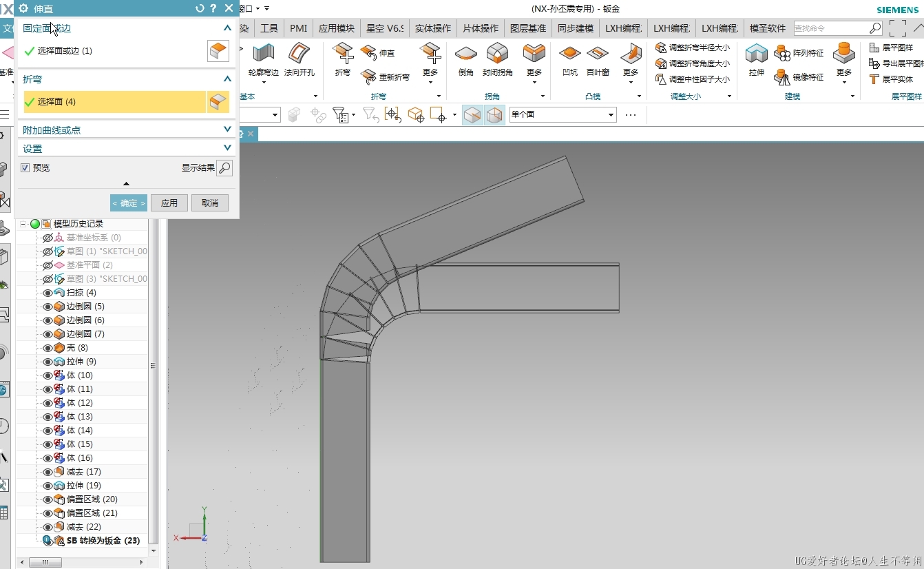Select the 轮廓弯边 (Contour Flange) tool

pos(263,59)
